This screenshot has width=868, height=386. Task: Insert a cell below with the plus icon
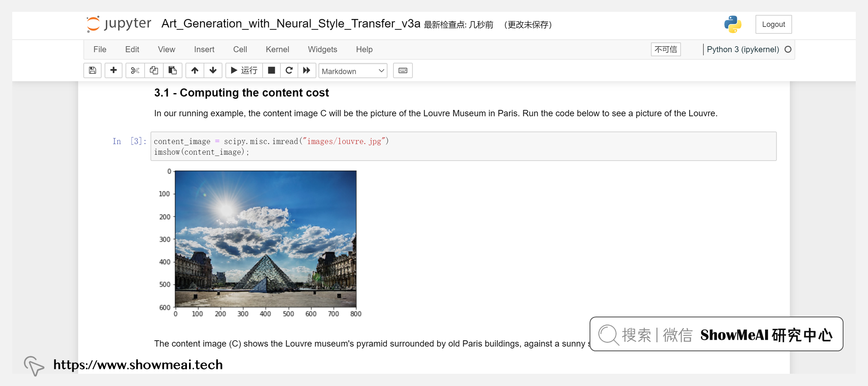click(114, 71)
